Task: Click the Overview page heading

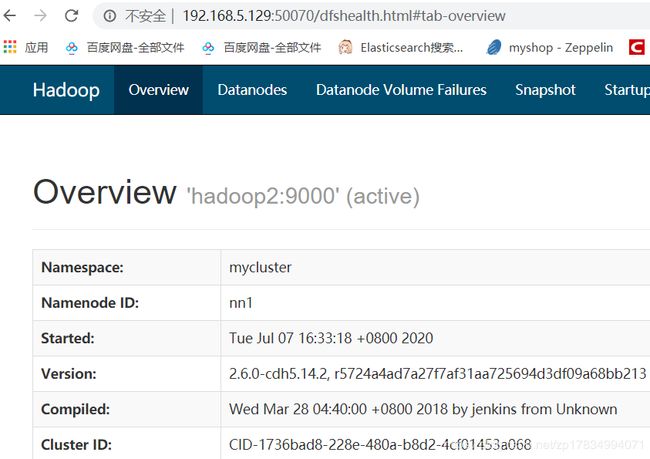Action: click(x=104, y=192)
